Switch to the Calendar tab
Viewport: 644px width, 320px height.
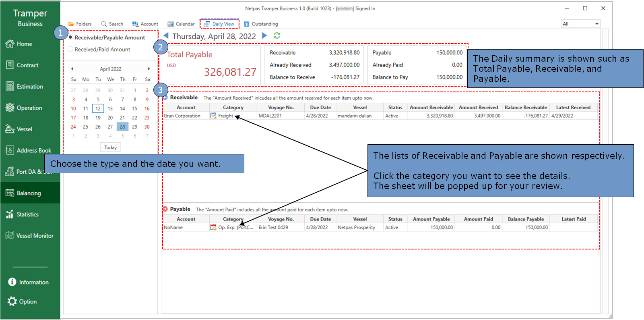click(x=181, y=24)
